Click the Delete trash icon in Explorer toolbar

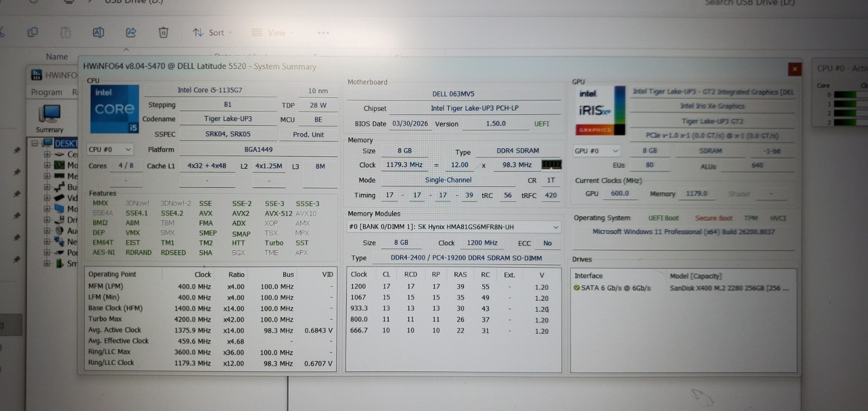[163, 33]
